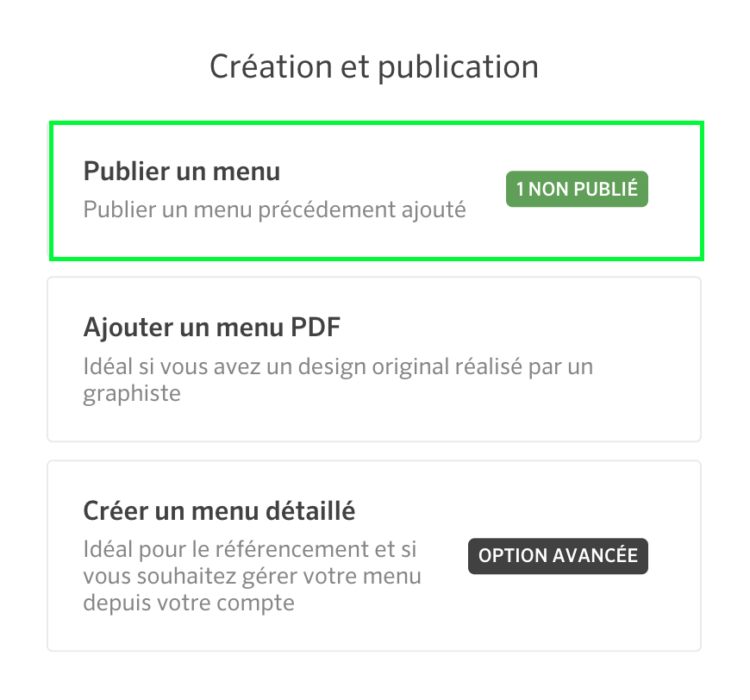750x700 pixels.
Task: Open the "Publier un menu" card title
Action: [182, 172]
